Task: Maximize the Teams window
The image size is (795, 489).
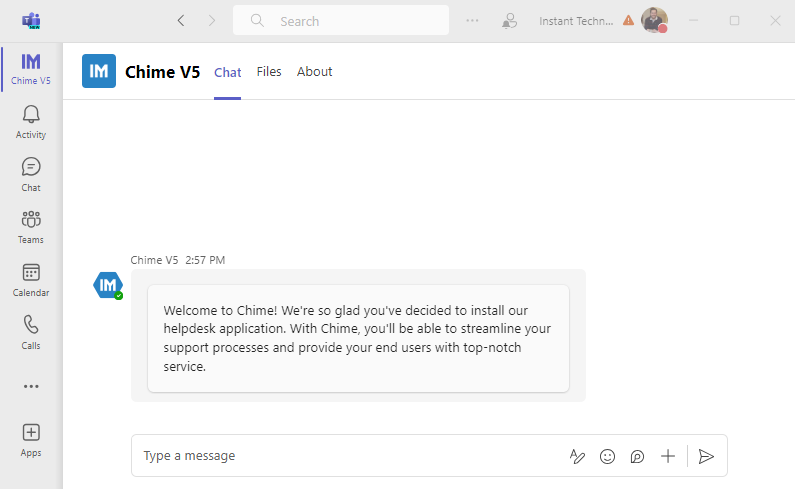Action: click(734, 21)
